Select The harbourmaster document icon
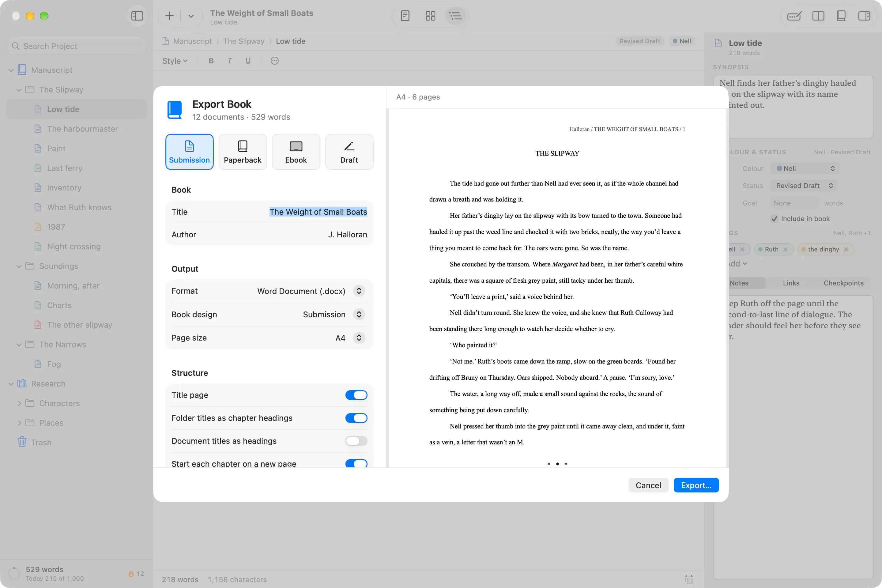This screenshot has height=588, width=882. 38,129
